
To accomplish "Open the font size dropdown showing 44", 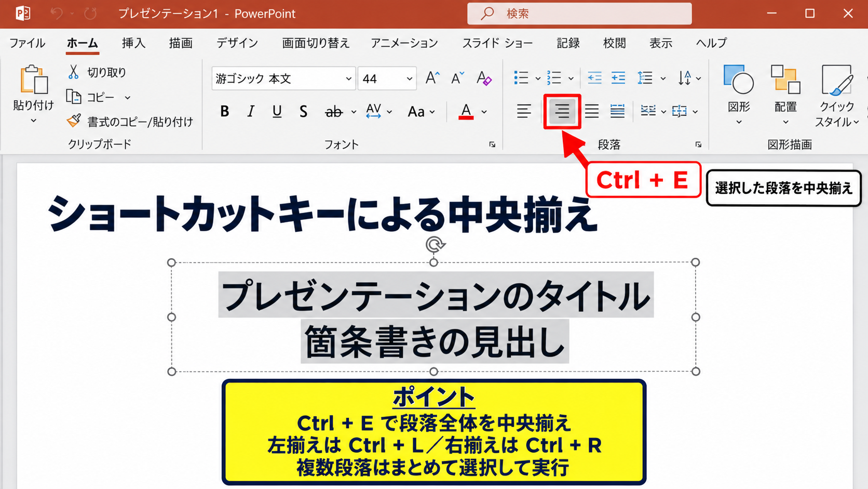I will 409,78.
